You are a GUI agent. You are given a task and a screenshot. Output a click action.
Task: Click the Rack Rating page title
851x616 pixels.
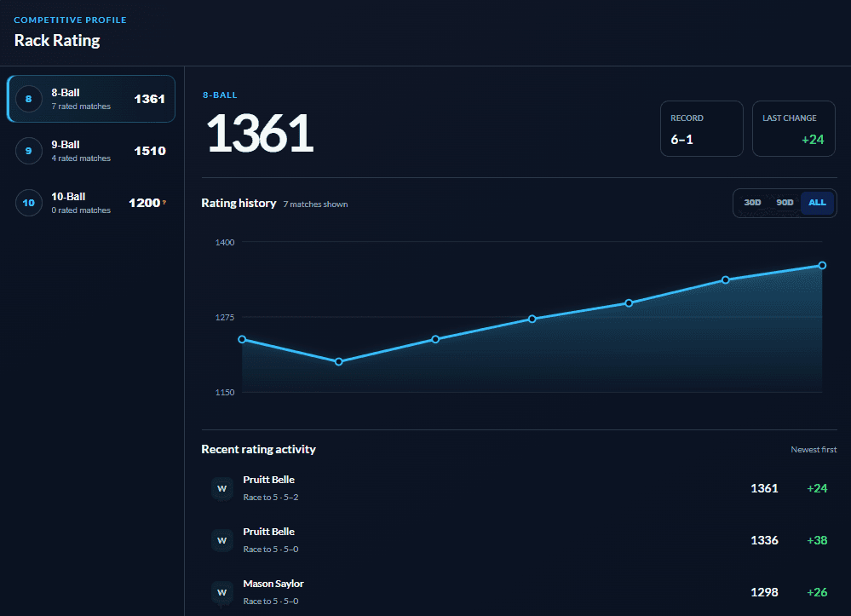pyautogui.click(x=57, y=41)
